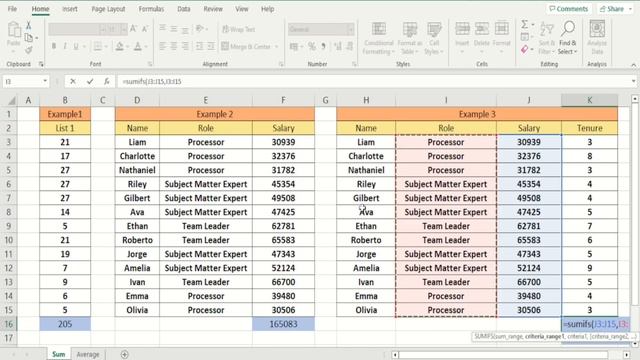Click the Orientation text angle icon
The width and height of the screenshot is (640, 360).
[200, 29]
